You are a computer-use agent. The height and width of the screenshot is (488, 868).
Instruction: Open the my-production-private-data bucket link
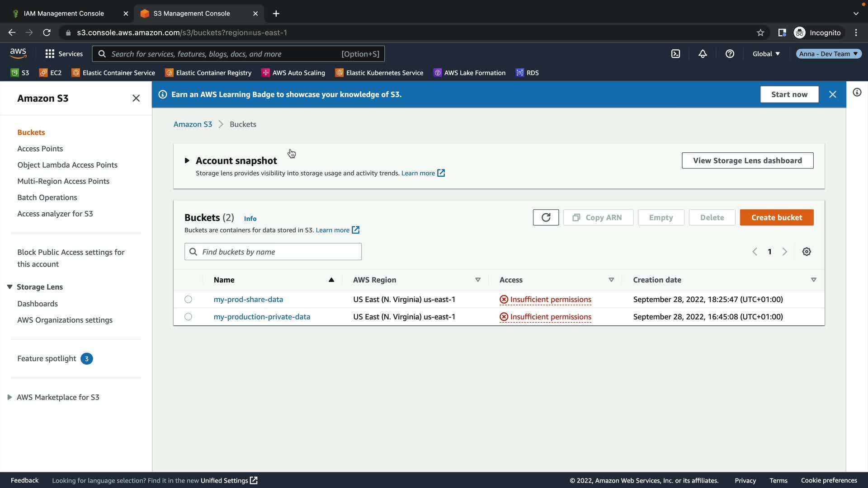click(262, 317)
